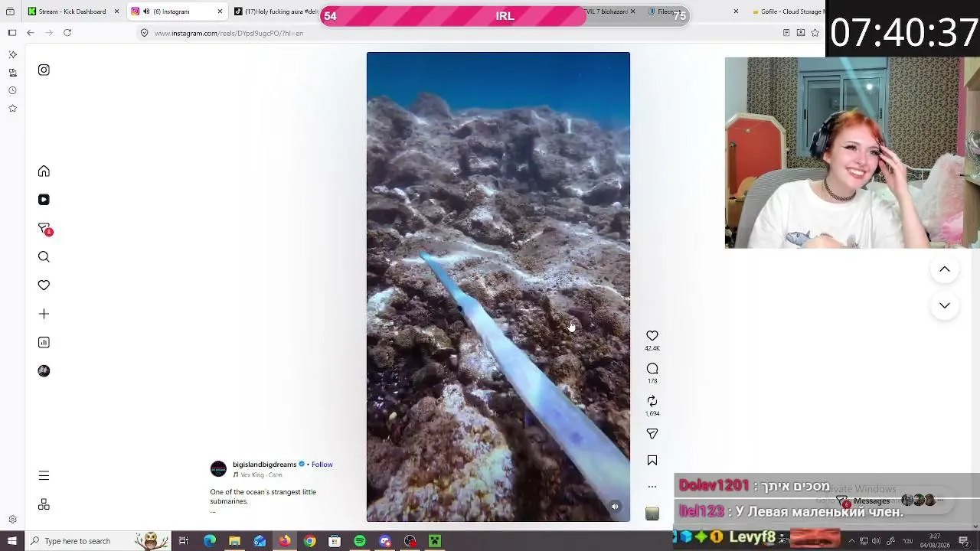Screen dimensions: 980x551
Task: Open browser sidebar settings gear
Action: pos(12,520)
